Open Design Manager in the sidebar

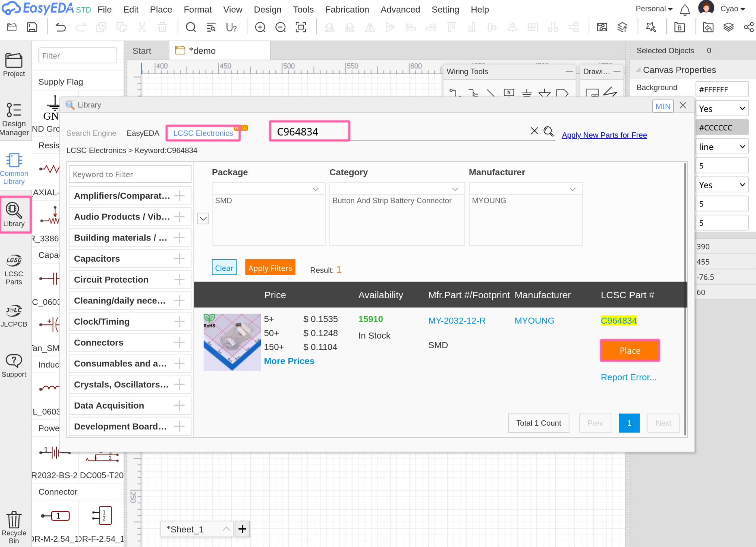coord(14,119)
